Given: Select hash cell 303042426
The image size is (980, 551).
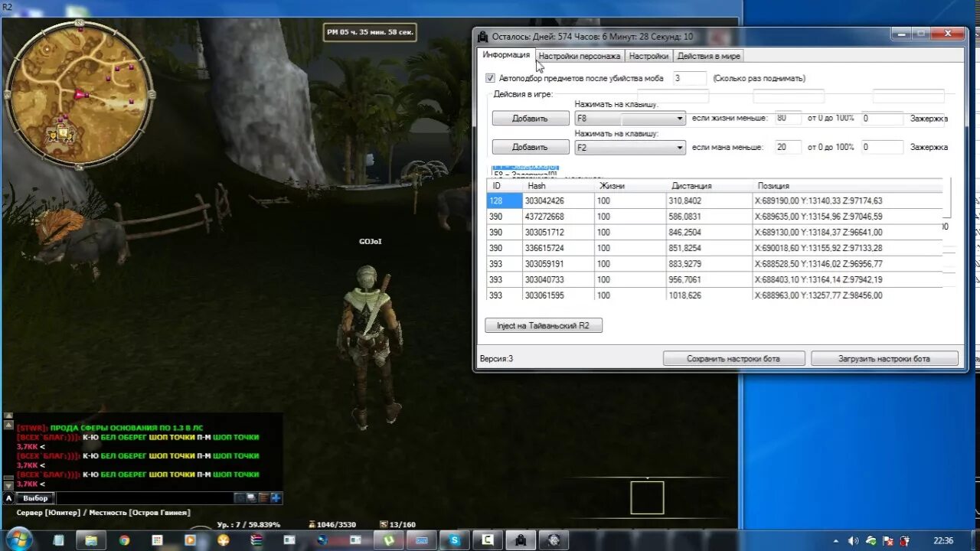Looking at the screenshot, I should [558, 201].
